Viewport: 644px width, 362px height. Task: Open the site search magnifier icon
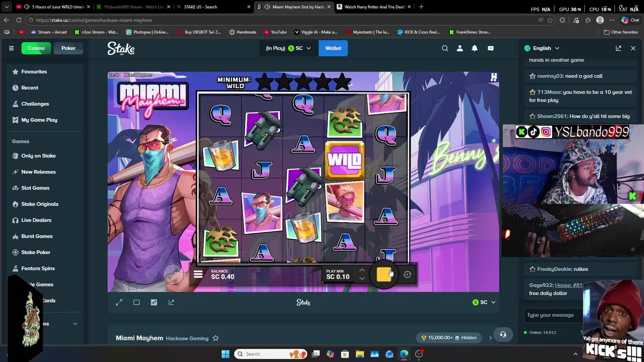(x=445, y=48)
